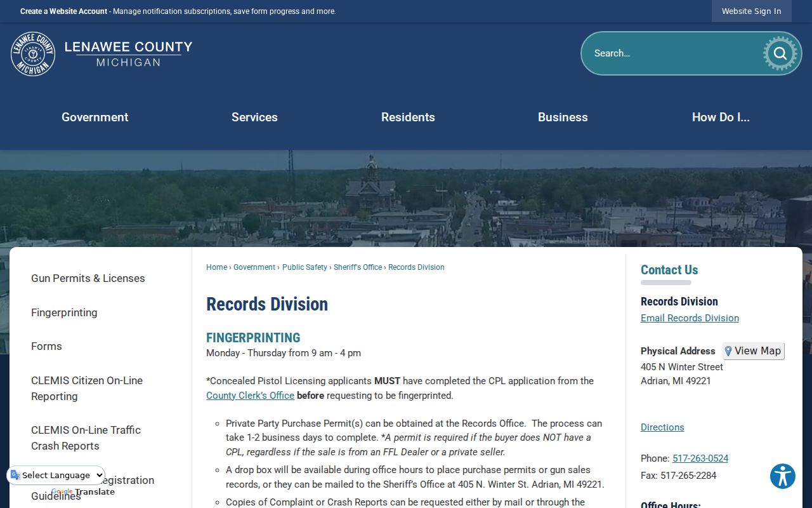Click the search gear magnifier icon

780,53
